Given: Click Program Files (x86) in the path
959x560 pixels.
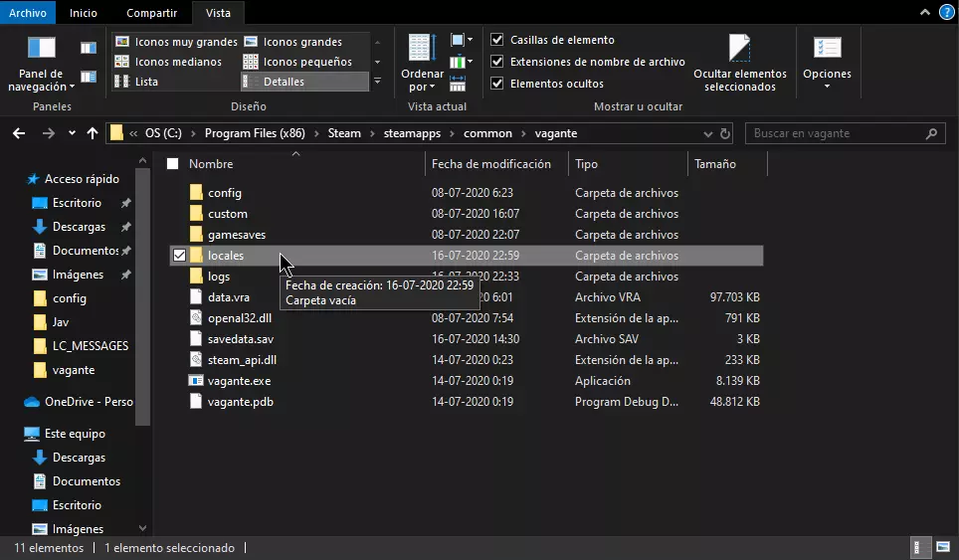Looking at the screenshot, I should (255, 133).
